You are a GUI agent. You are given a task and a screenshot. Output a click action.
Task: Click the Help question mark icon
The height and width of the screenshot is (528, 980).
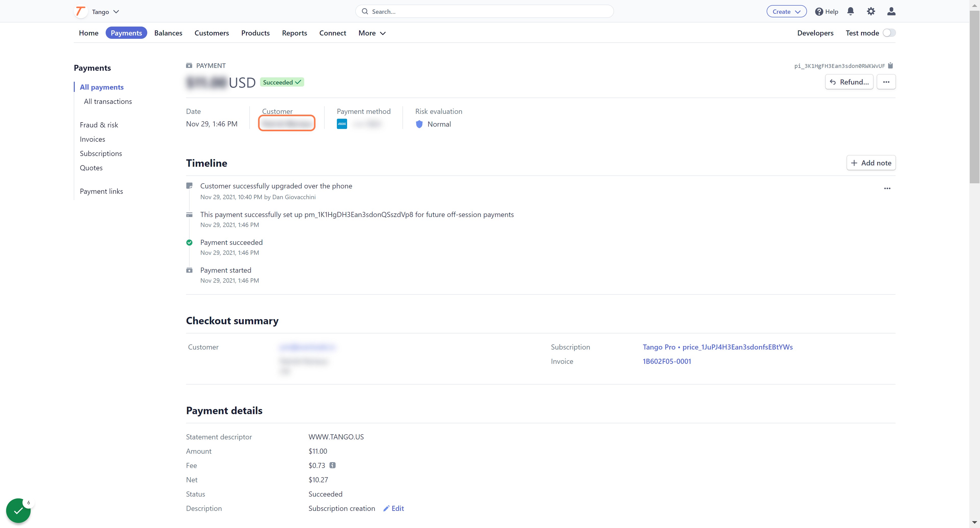point(819,12)
